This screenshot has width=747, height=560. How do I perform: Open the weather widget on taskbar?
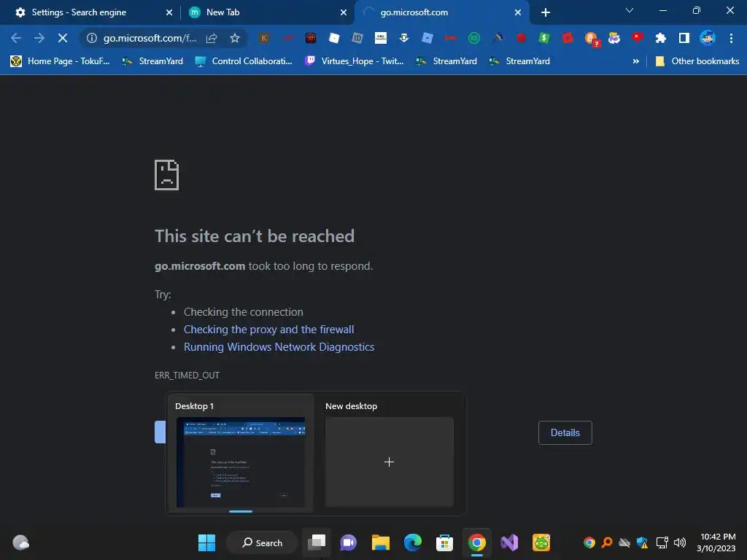tap(20, 542)
